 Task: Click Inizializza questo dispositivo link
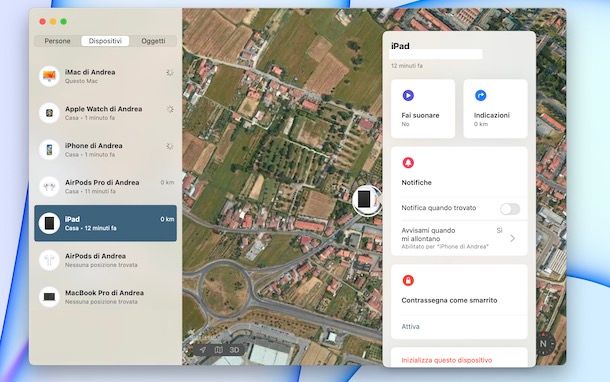tap(447, 360)
